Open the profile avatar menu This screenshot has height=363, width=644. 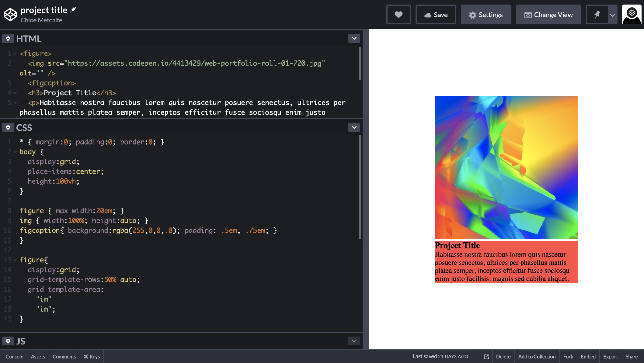tap(632, 14)
